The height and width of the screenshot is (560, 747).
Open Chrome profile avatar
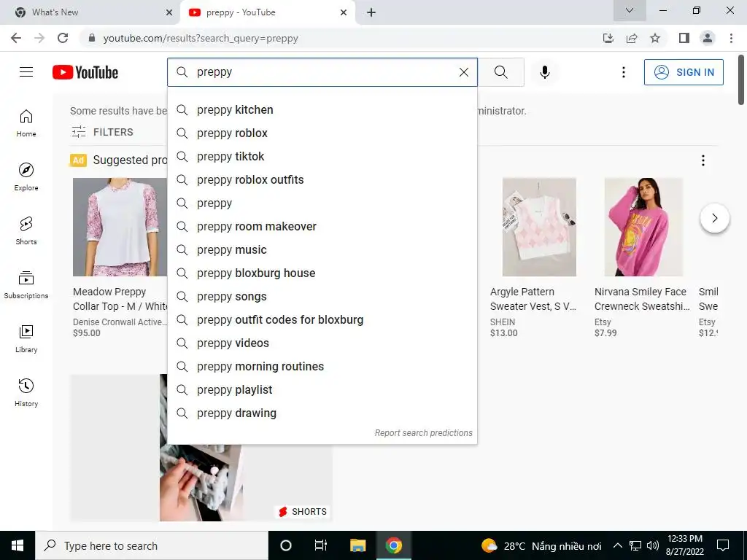708,38
